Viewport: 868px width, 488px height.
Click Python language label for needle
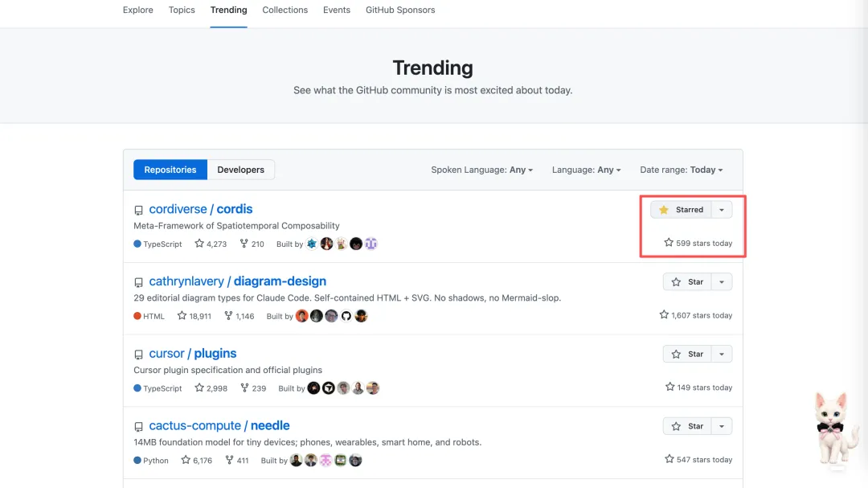(x=151, y=460)
